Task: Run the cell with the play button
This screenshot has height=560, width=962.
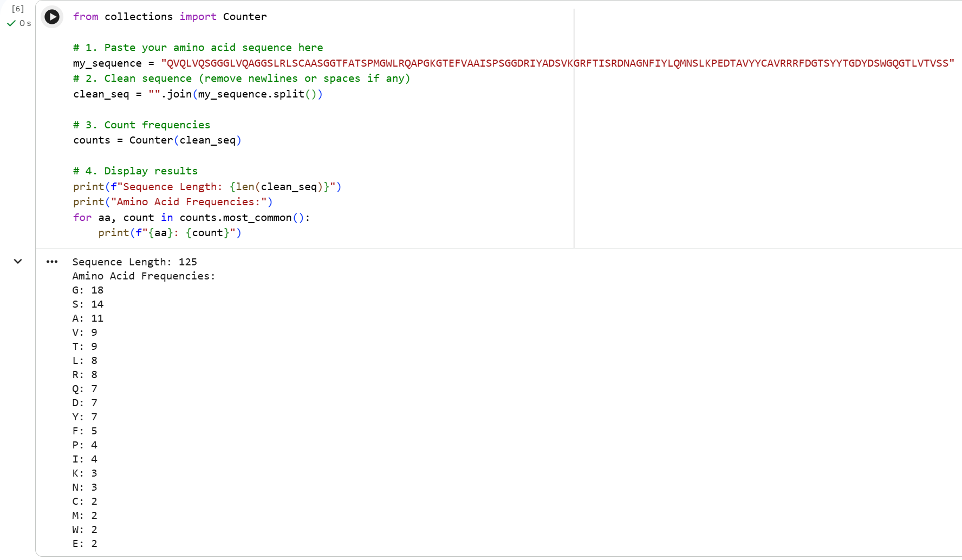Action: pos(52,17)
